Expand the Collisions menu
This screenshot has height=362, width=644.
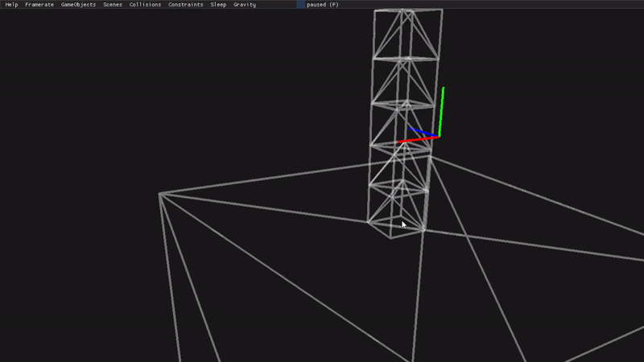pos(145,5)
